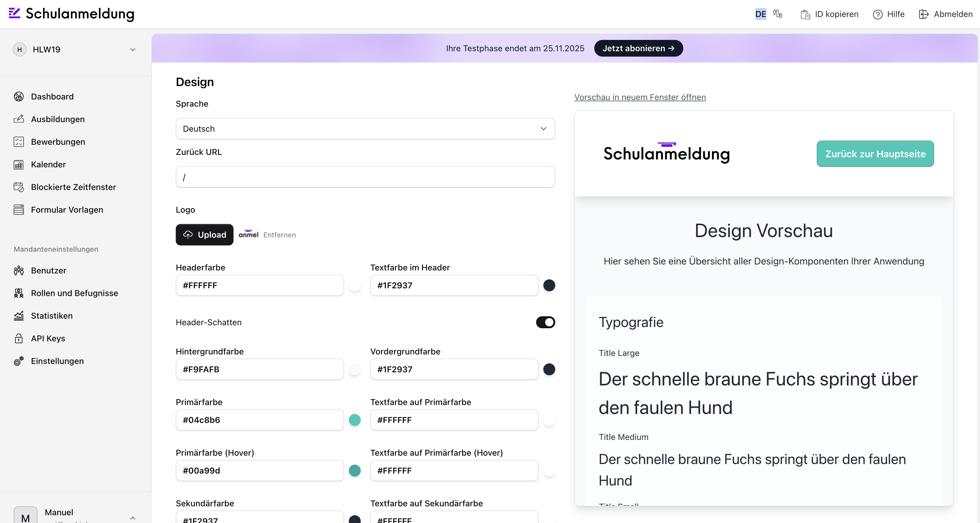This screenshot has width=980, height=523.
Task: Open the Bewerbungen section
Action: pyautogui.click(x=58, y=141)
